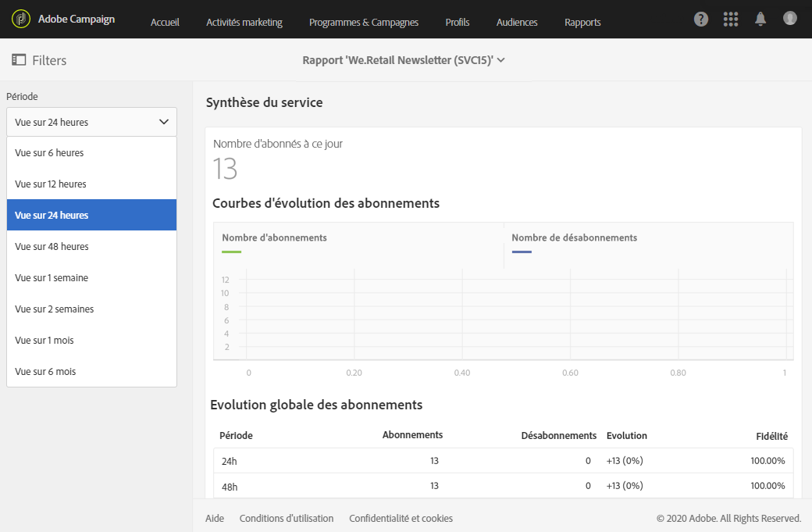Open the user profile avatar icon
Image resolution: width=812 pixels, height=532 pixels.
click(789, 19)
